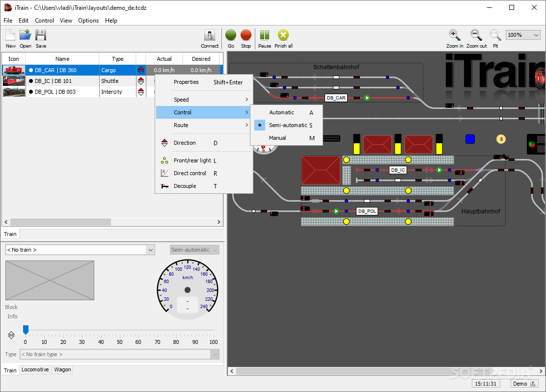
Task: Open the File menu
Action: coord(8,21)
